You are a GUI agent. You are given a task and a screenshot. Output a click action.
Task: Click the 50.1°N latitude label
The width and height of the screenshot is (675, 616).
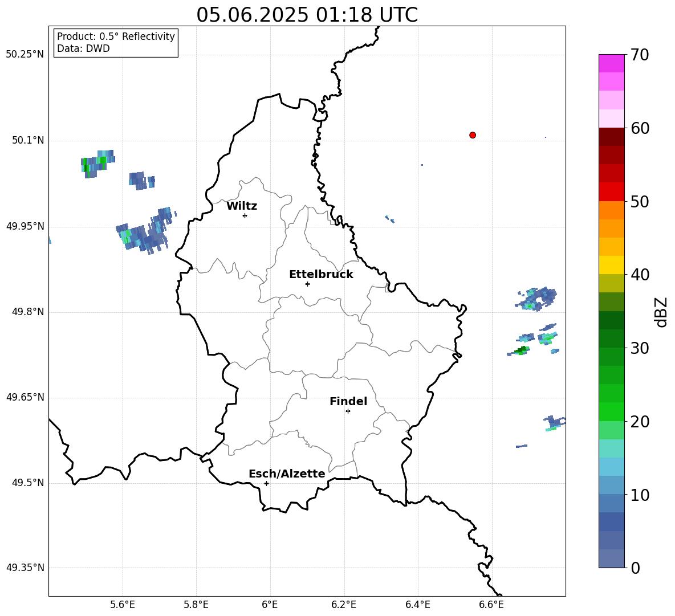[x=28, y=140]
